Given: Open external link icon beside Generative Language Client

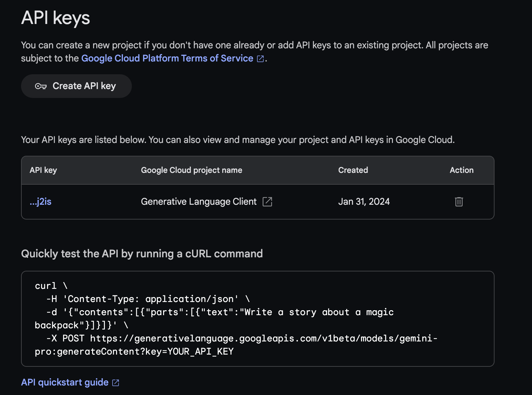Looking at the screenshot, I should pos(267,202).
